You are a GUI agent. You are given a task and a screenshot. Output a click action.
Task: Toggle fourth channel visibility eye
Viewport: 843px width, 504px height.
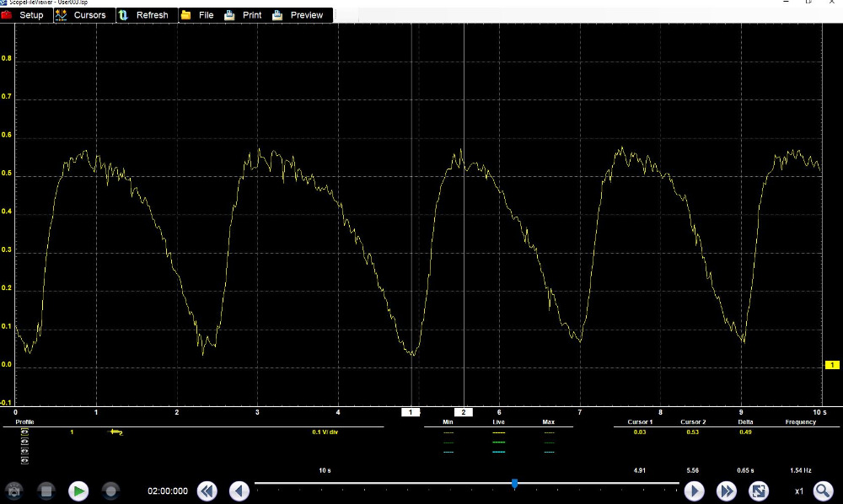coord(24,461)
